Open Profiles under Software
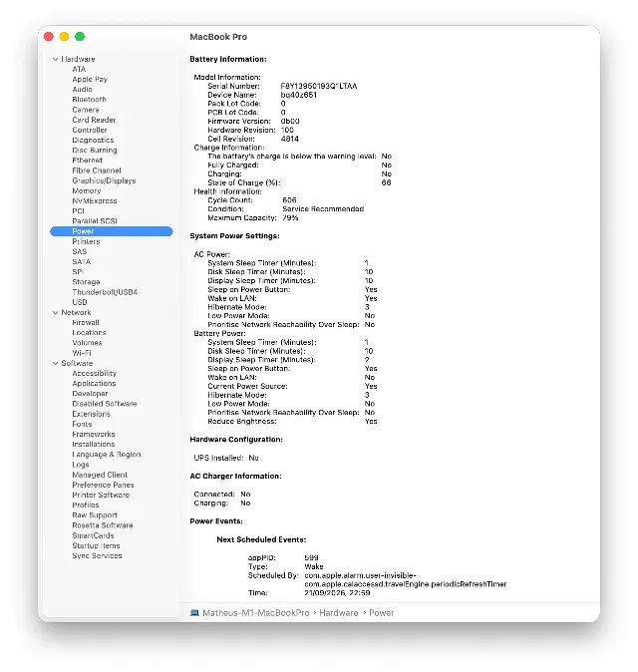The image size is (638, 672). tap(86, 505)
